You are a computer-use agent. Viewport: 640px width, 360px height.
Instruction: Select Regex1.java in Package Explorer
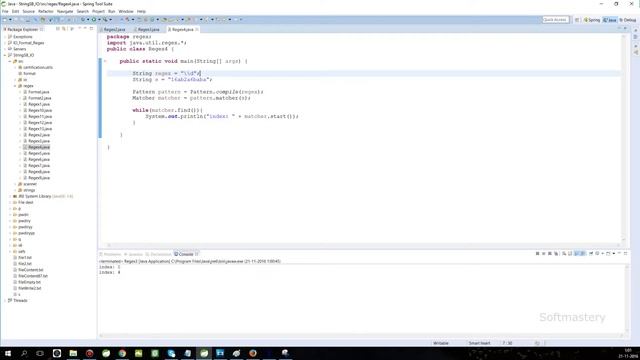(x=39, y=104)
